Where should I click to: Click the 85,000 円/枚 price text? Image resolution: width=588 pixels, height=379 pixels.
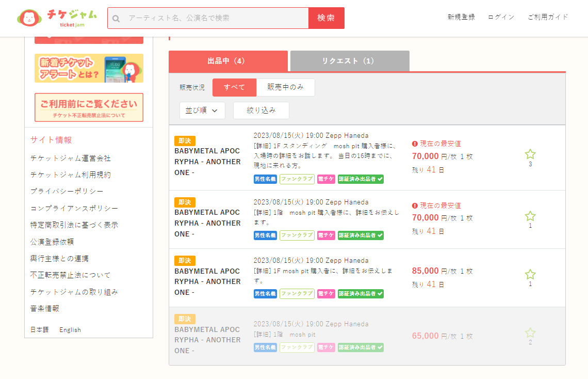[x=434, y=271]
